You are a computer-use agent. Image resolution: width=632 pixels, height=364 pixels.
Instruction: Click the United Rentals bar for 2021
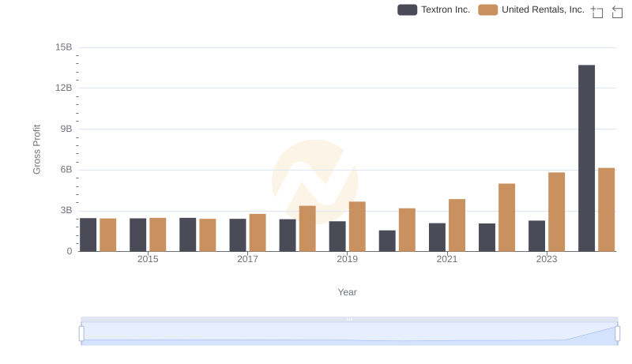tap(457, 225)
